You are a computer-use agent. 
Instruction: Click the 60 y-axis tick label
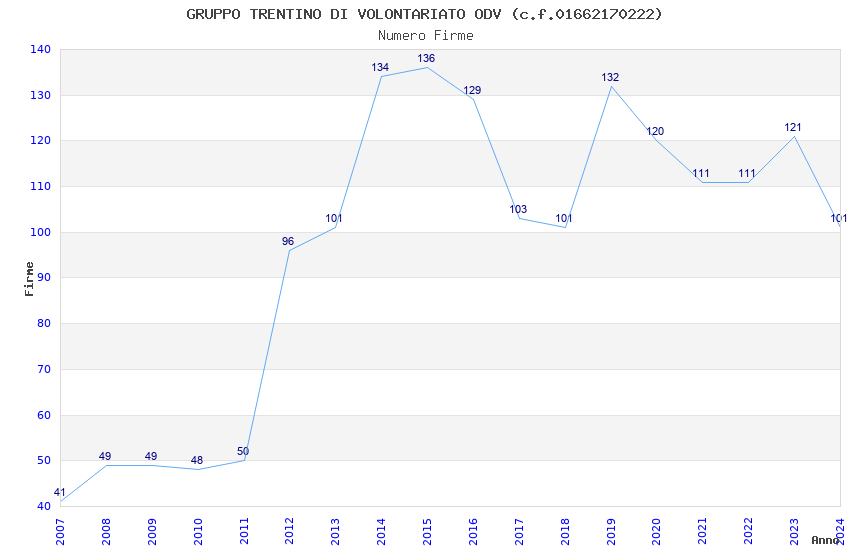point(44,416)
